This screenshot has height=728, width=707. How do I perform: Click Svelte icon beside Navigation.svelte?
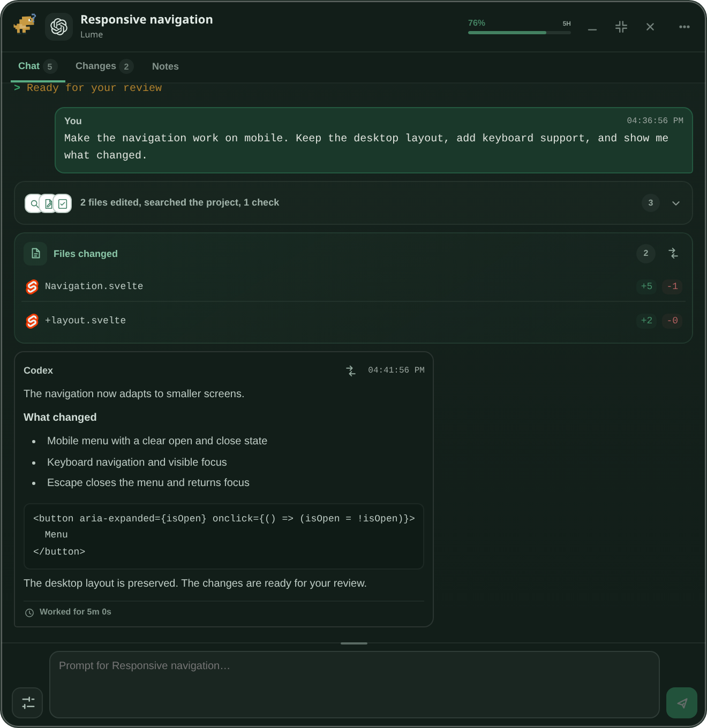coord(32,287)
